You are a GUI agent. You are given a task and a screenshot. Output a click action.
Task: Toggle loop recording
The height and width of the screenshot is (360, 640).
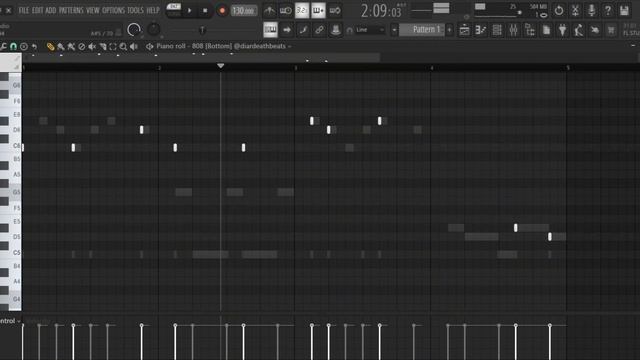pos(335,10)
